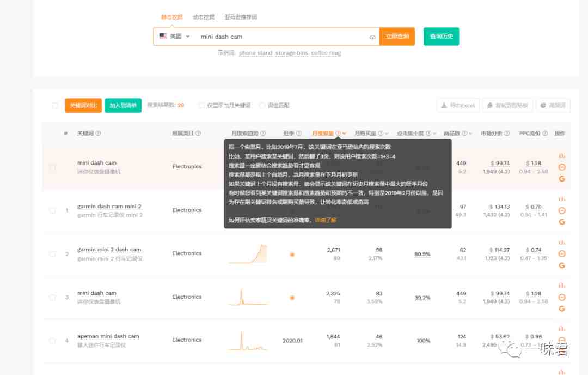Click the green 加入词清单 button
This screenshot has height=375, width=588.
click(123, 106)
